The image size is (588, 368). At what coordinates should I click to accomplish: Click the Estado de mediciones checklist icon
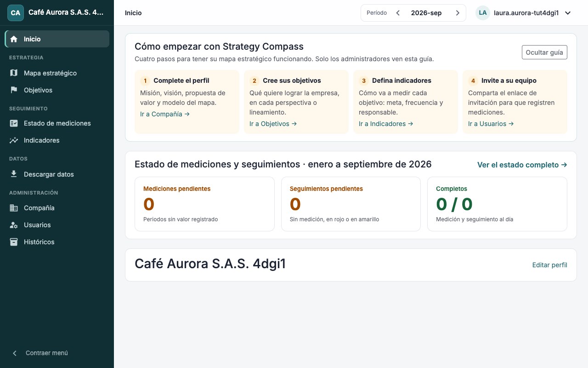tap(14, 123)
